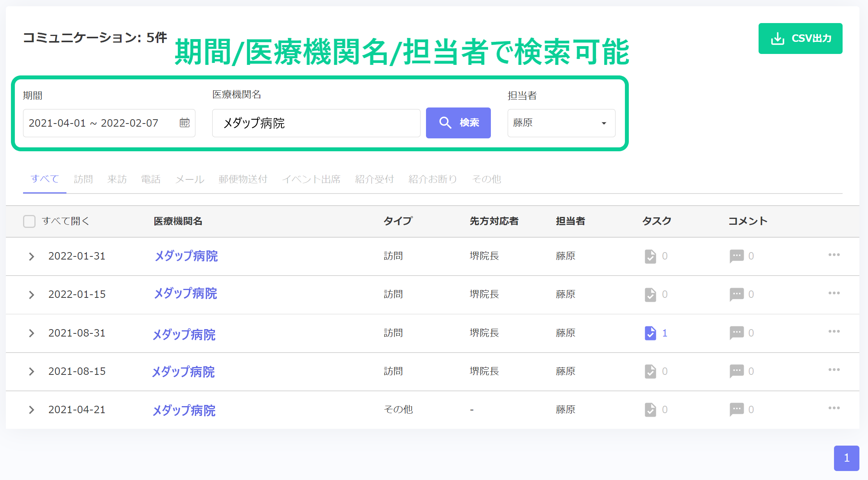Open メダップ病院 link in 2021-08-31 row
This screenshot has height=480, width=868.
tap(184, 335)
